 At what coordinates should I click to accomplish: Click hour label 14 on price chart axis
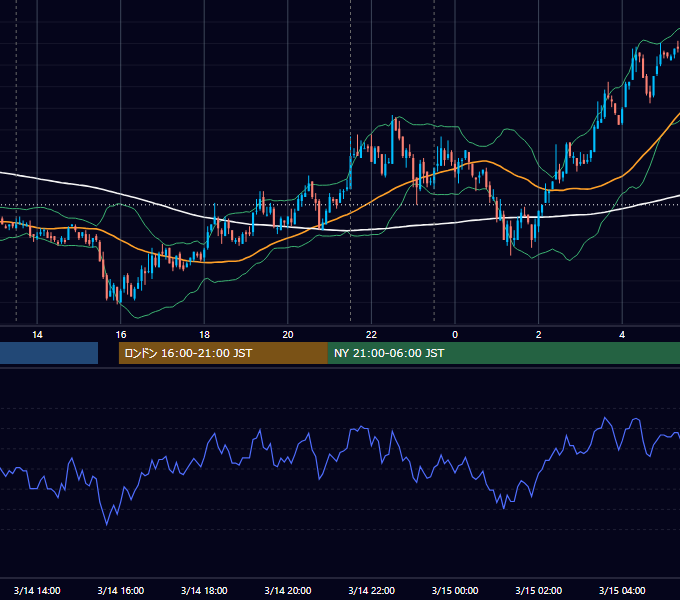(x=37, y=335)
